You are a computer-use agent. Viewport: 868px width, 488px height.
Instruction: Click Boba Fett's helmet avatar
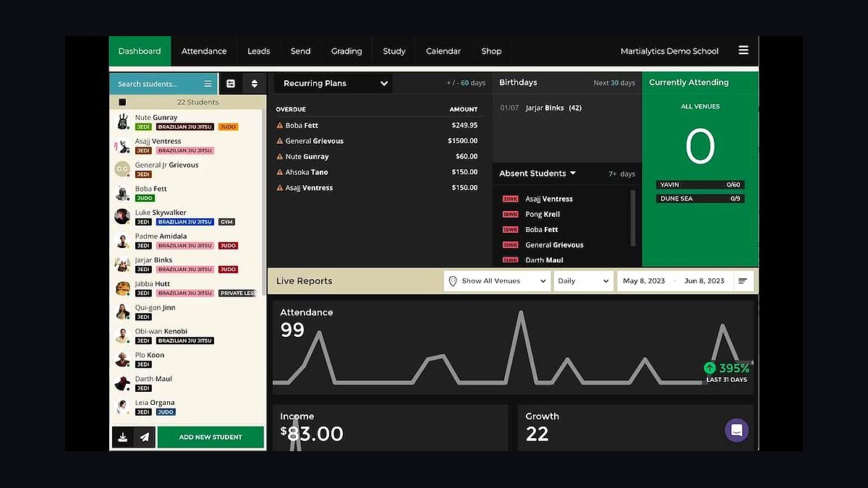[122, 193]
